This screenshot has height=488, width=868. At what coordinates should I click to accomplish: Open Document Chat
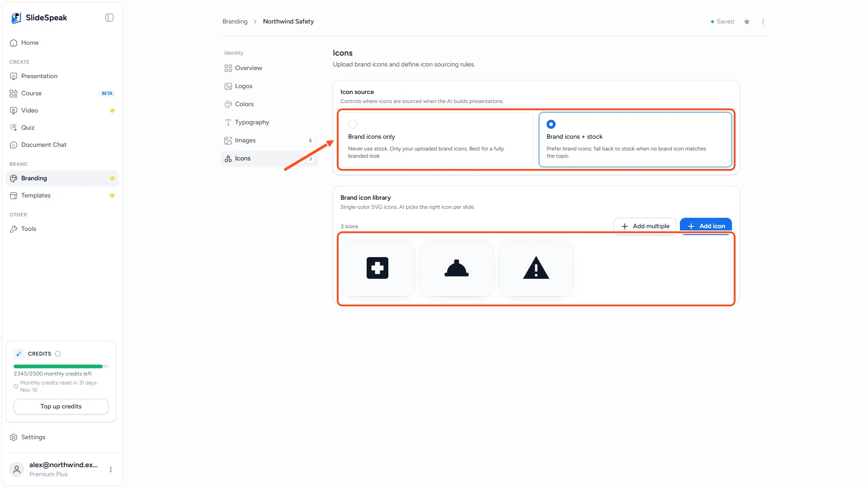tap(62, 145)
